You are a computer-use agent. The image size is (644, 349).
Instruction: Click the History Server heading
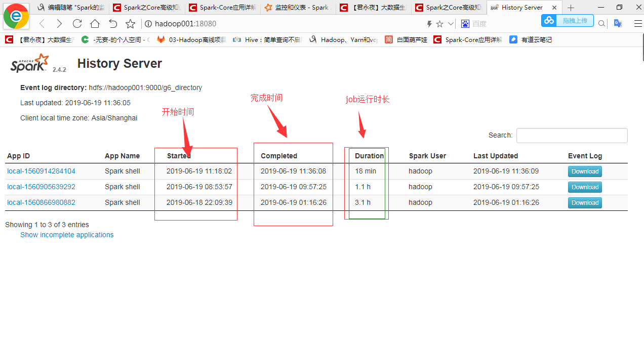coord(119,63)
